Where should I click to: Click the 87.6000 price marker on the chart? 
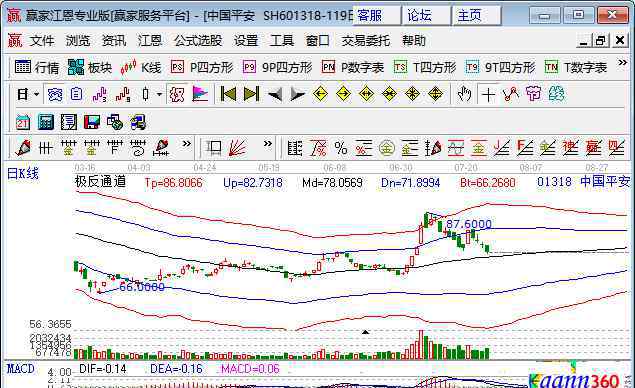(469, 224)
